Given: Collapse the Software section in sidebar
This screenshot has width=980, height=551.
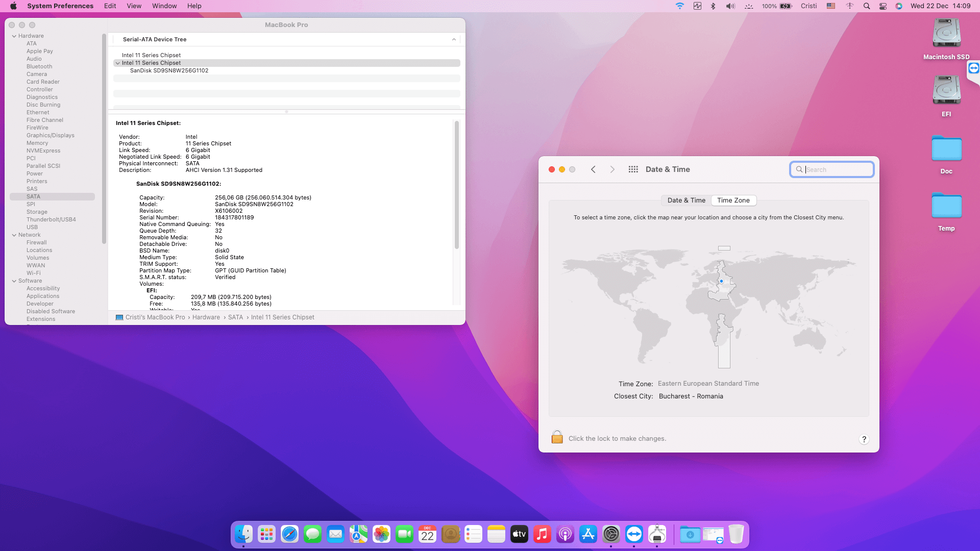Looking at the screenshot, I should click(x=14, y=281).
